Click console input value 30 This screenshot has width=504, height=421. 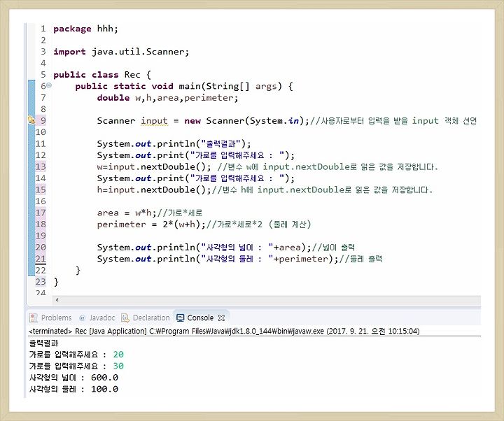tap(118, 366)
